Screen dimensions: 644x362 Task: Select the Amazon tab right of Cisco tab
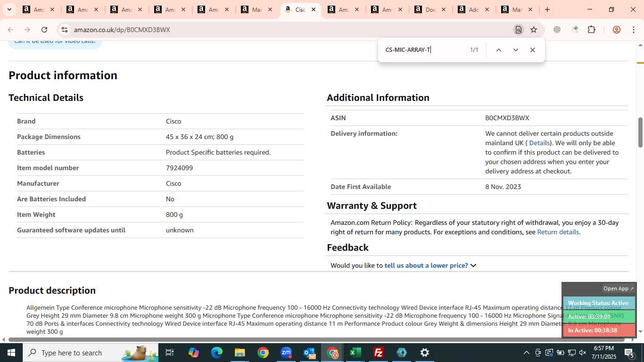[x=344, y=9]
